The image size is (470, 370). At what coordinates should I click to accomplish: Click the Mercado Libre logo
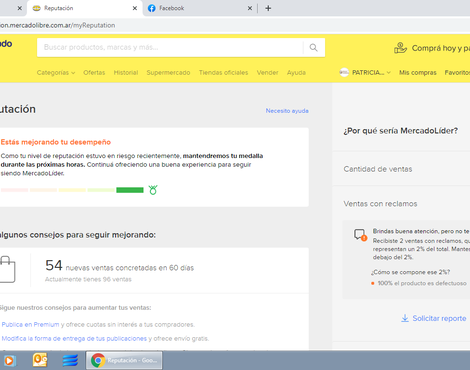(x=6, y=44)
